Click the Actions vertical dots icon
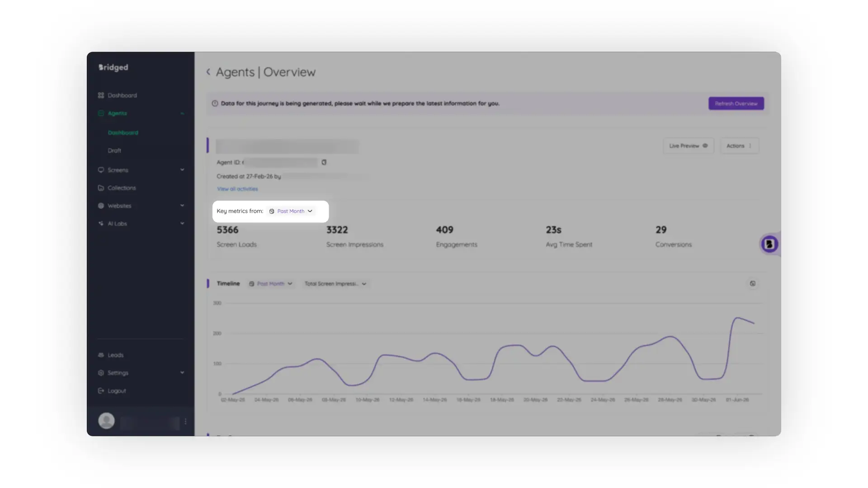This screenshot has height=488, width=868. (750, 146)
